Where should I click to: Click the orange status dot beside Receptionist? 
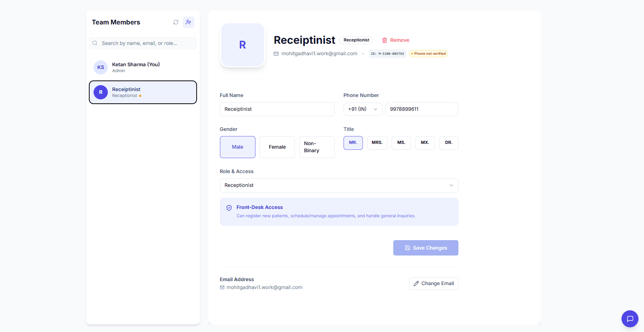pos(140,96)
